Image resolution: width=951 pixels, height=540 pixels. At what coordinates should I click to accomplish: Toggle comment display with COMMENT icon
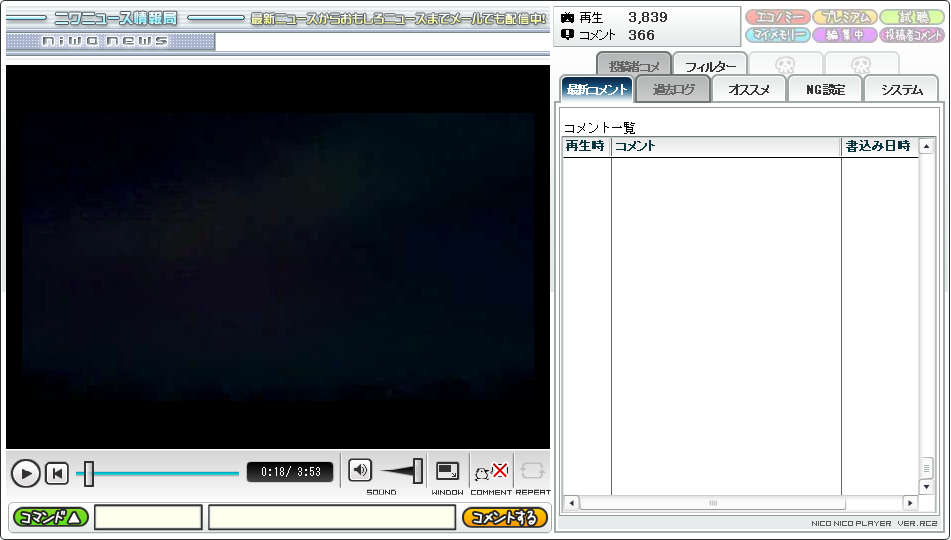tap(491, 471)
